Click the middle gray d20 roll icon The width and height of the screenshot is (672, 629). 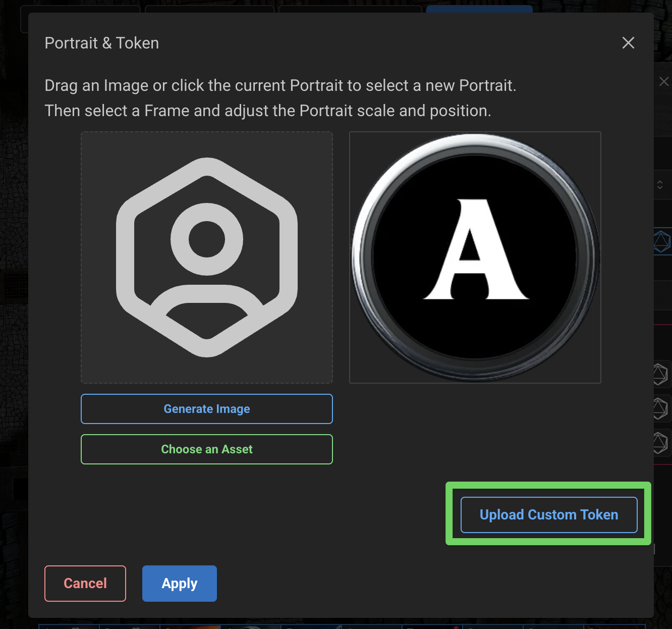coord(664,407)
